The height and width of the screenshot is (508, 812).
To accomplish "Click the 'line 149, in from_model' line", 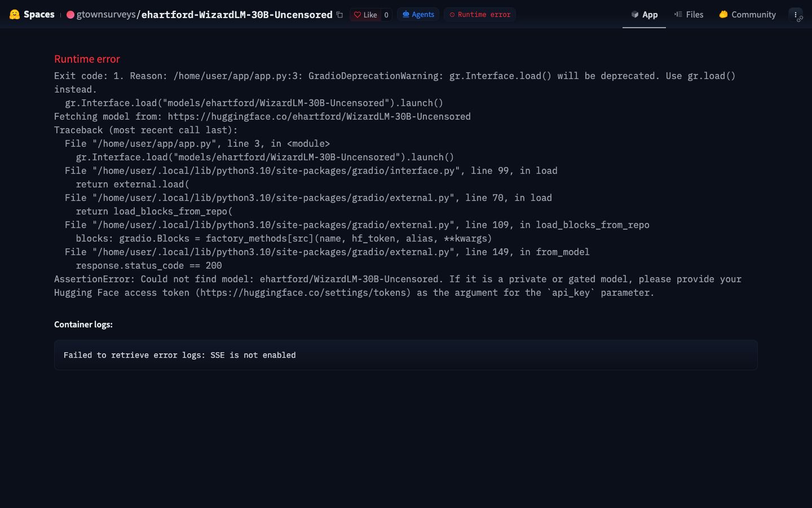I will tap(327, 252).
